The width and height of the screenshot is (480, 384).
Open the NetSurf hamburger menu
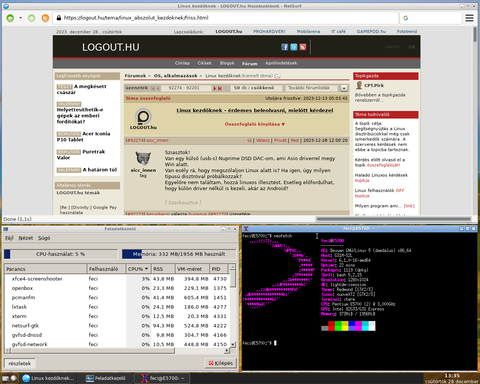tap(469, 18)
